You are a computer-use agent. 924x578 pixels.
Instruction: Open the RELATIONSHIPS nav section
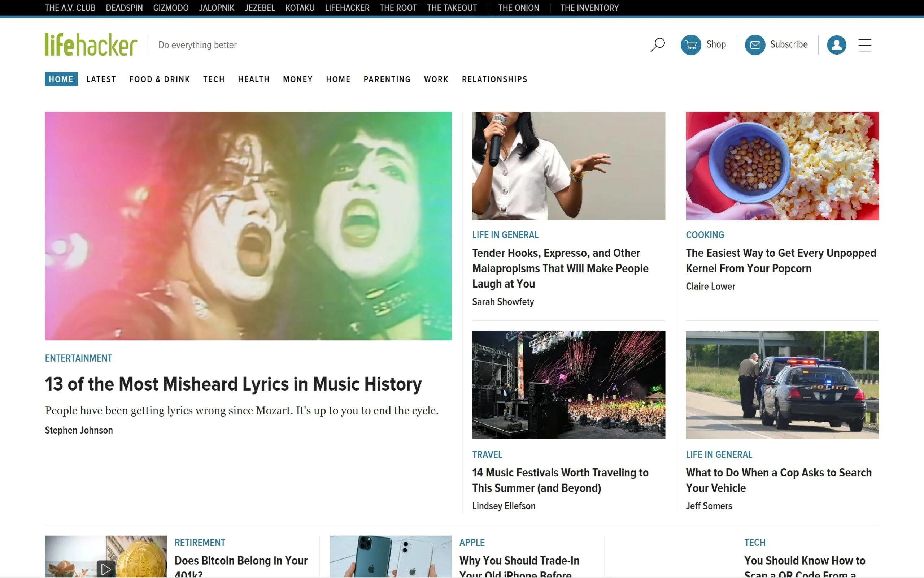pos(494,79)
